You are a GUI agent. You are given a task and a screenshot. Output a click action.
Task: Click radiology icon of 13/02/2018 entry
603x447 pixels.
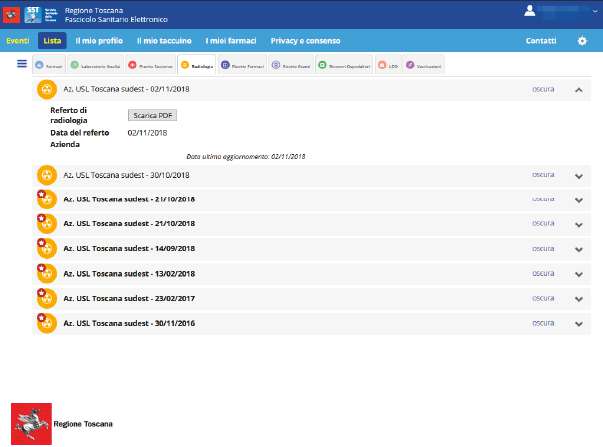click(47, 274)
